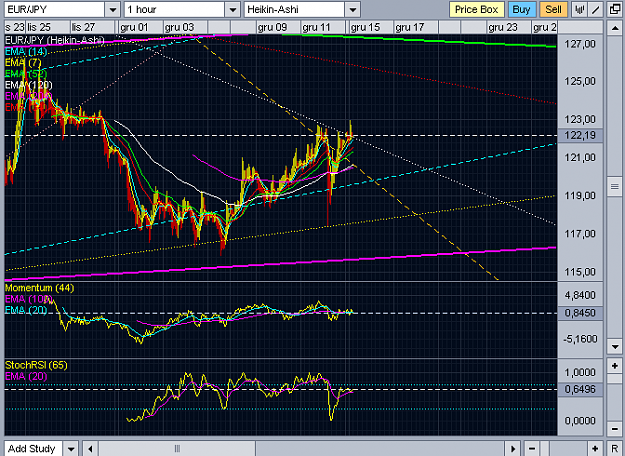Screen dimensions: 625x456
Task: Expand the Heikin-Ashi chart style dropdown arrow
Action: click(352, 10)
